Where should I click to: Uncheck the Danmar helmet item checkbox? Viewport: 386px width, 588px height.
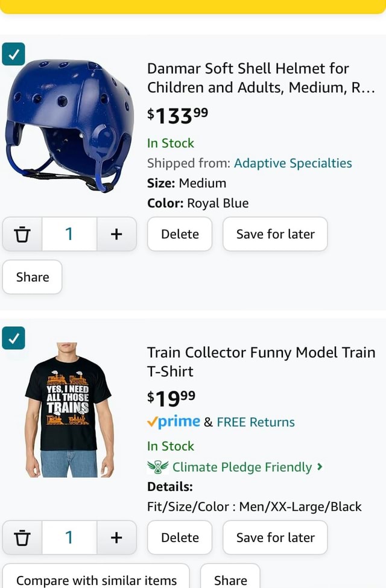[13, 54]
